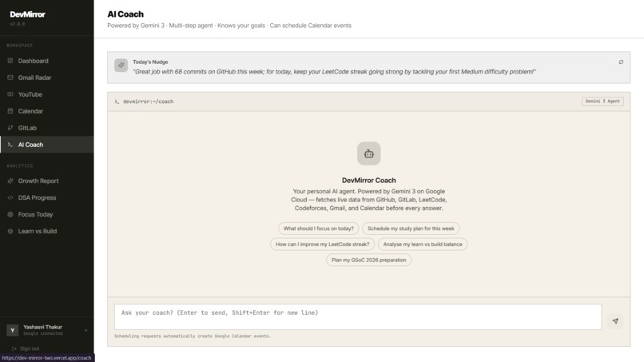Focus the 'Ask your coach?' input box

(x=358, y=316)
